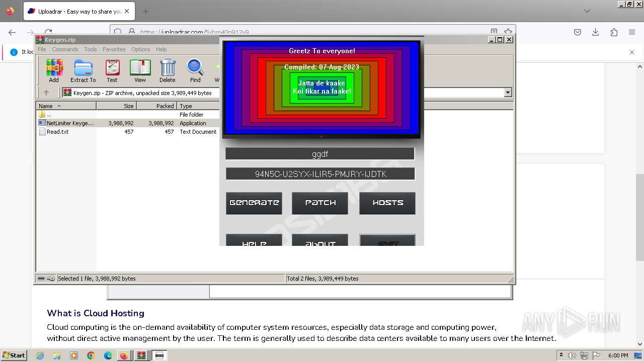Click the View file toolbar icon
Screen dimensions: 644x362
coord(140,70)
